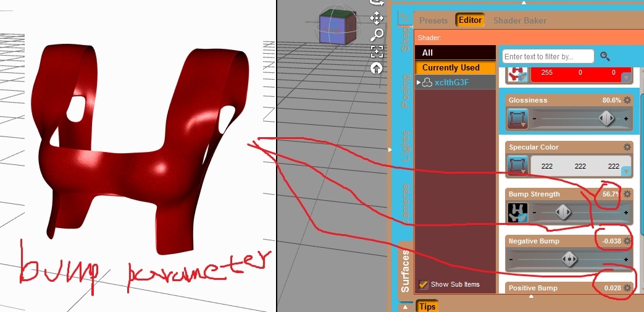Screen dimensions: 644x312
Task: Click the diffuse color map thumbnail beside 255
Action: (x=517, y=74)
